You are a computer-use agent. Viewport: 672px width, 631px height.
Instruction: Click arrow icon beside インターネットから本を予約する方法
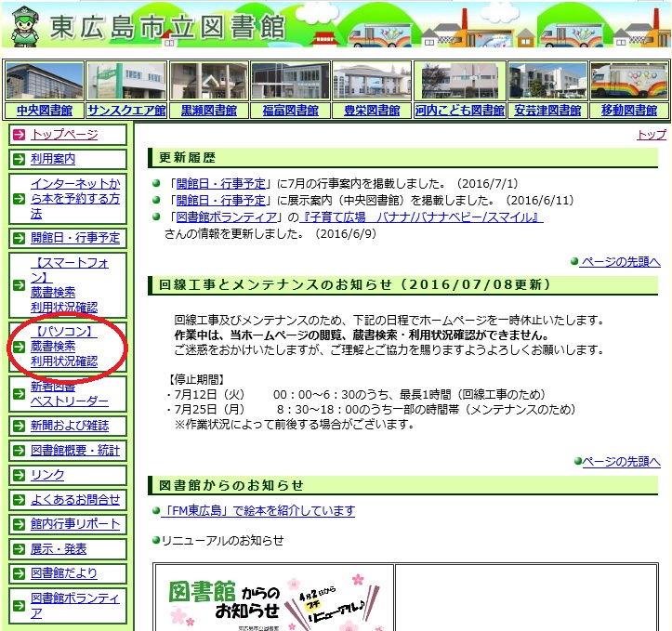19,199
